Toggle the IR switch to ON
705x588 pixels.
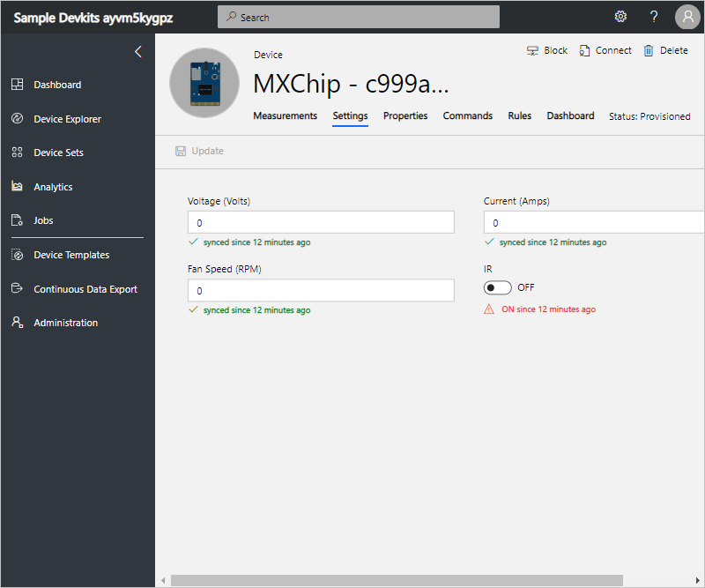click(498, 287)
